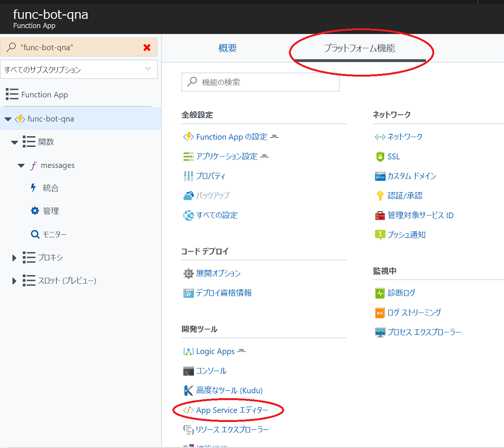Screen dimensions: 504x448
Task: Click the Function App sidebar heading
Action: tap(45, 95)
